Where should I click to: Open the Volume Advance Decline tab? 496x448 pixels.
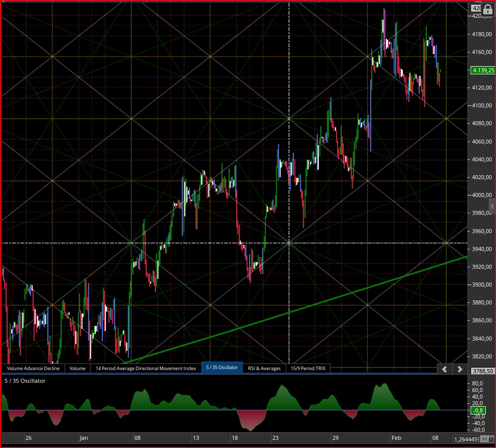[x=33, y=369]
